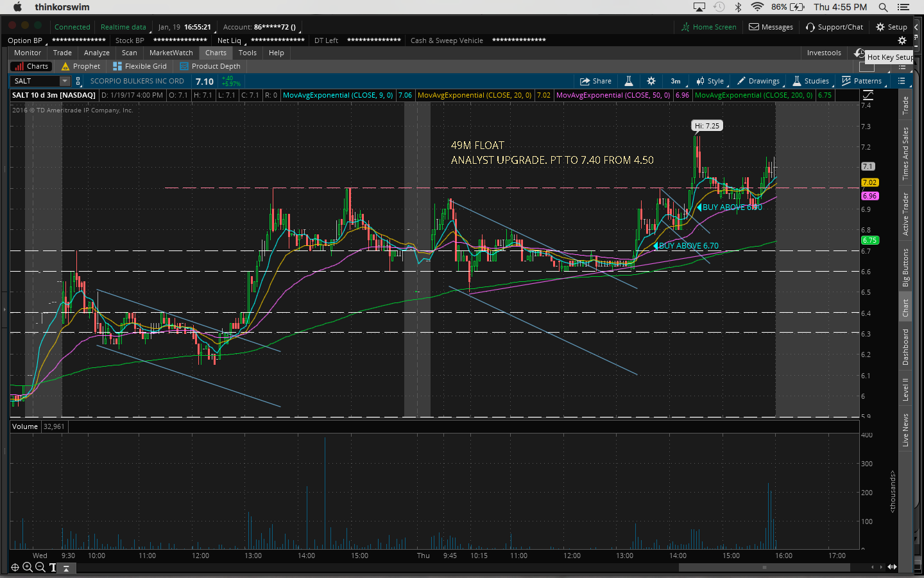Open the chart settings gear icon
924x578 pixels.
point(651,81)
